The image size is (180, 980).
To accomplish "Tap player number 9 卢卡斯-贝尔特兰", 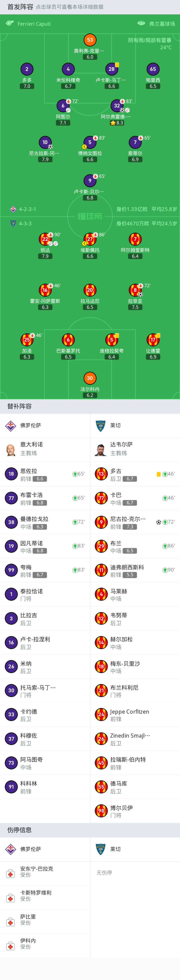I will [x=89, y=181].
